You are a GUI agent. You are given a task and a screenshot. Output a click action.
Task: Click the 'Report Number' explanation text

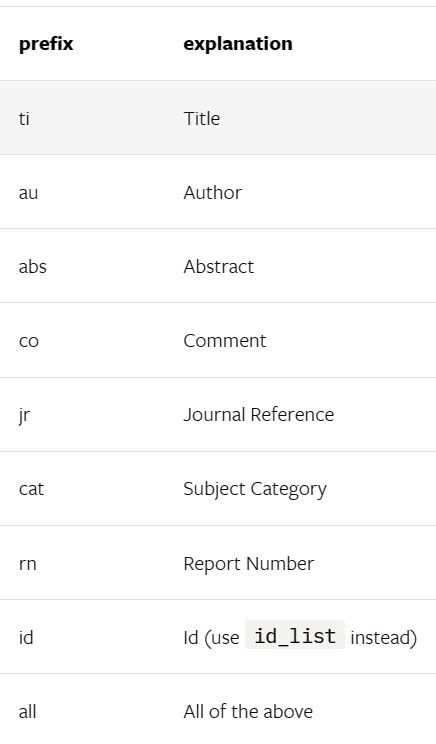[x=249, y=563]
